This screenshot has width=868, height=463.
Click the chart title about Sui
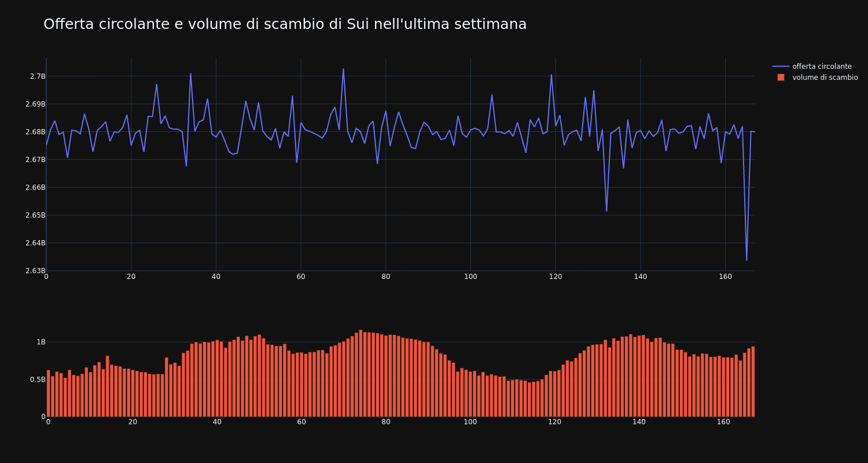click(x=285, y=24)
